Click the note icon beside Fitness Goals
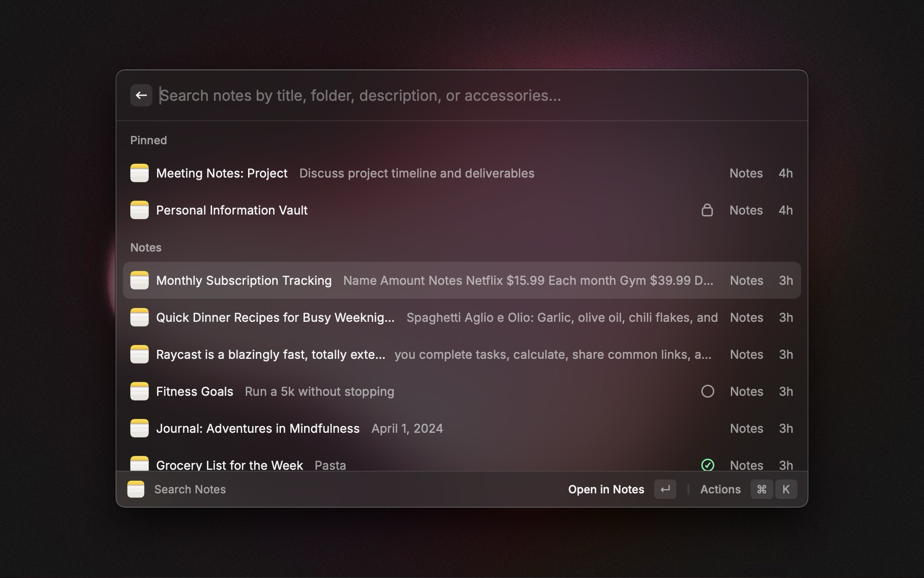The image size is (924, 578). pyautogui.click(x=140, y=392)
